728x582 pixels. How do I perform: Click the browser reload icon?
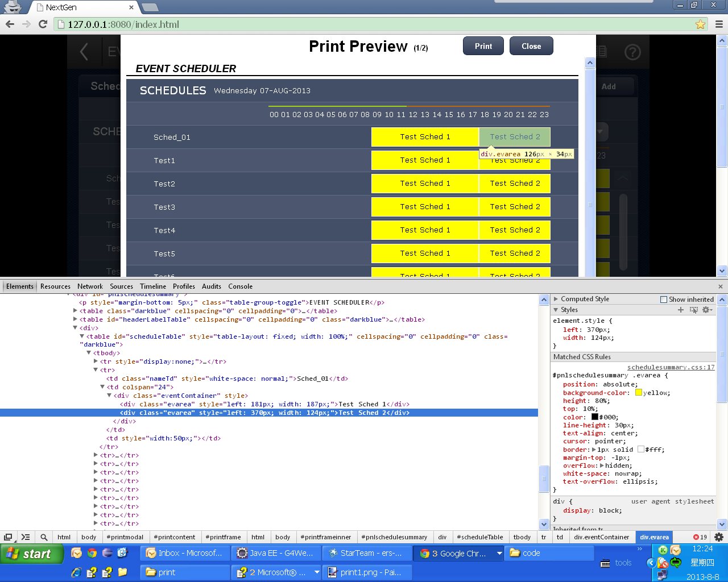[x=43, y=24]
